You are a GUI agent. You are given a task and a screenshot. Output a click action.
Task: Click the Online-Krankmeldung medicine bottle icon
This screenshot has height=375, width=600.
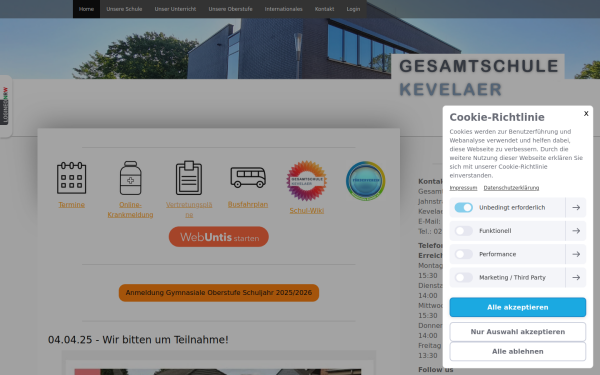click(130, 178)
